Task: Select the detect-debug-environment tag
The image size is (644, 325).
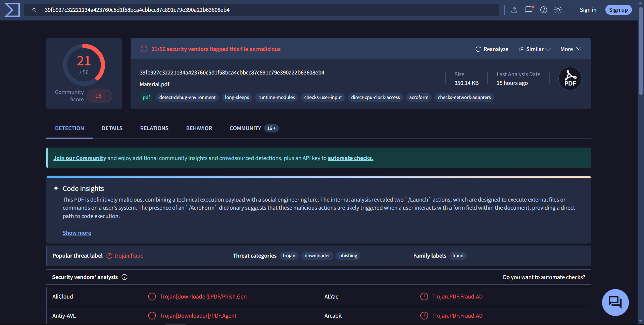Action: click(x=187, y=97)
